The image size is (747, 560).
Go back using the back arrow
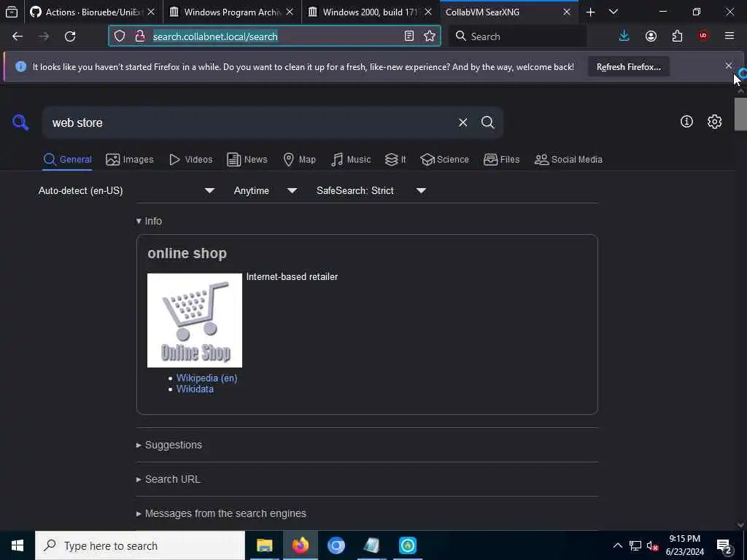[x=18, y=36]
